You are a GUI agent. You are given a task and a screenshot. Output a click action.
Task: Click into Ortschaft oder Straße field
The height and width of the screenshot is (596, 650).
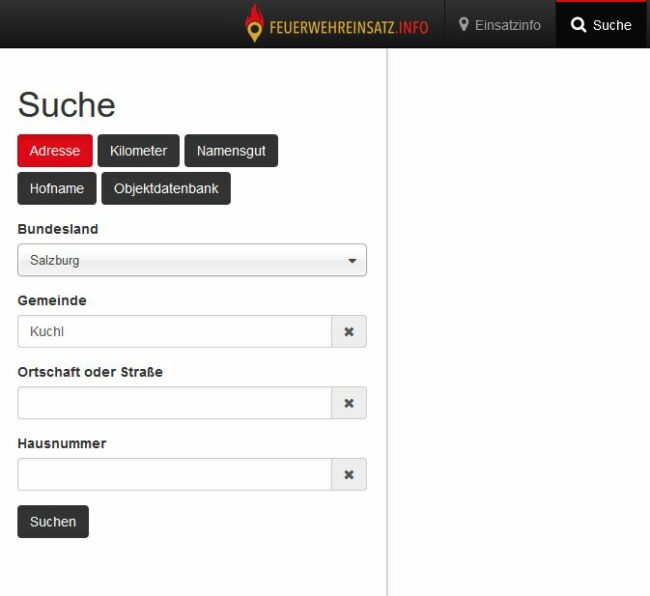pyautogui.click(x=174, y=403)
